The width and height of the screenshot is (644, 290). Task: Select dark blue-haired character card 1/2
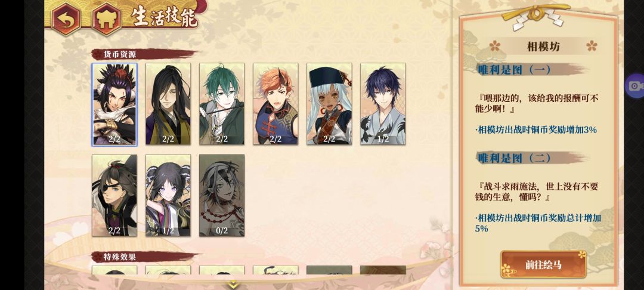tap(383, 104)
